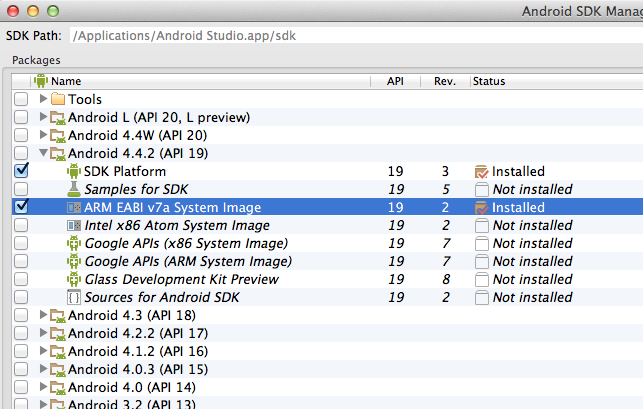Click the Installed status icon for ARM EABI v7a
Image resolution: width=643 pixels, height=409 pixels.
click(x=481, y=208)
